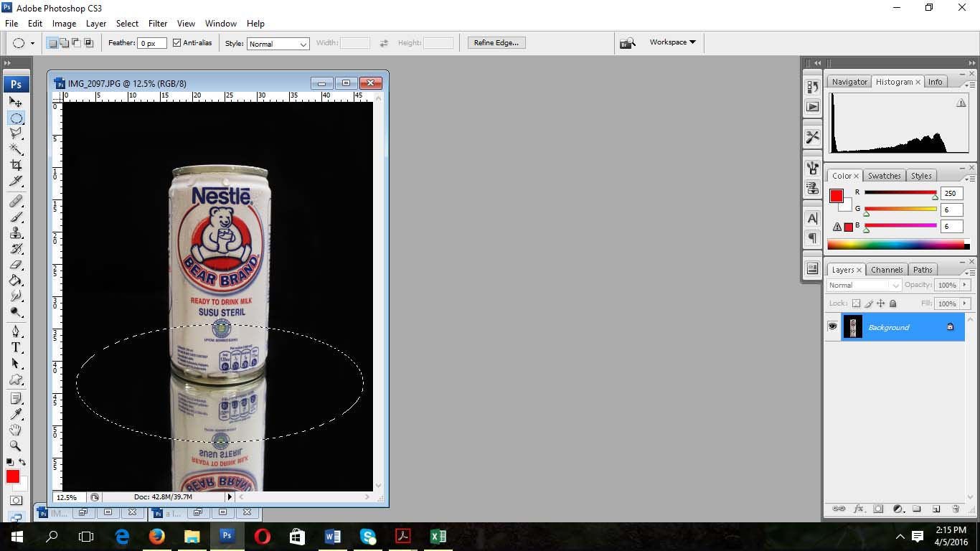The image size is (980, 551).
Task: Select the Move tool
Action: click(16, 102)
